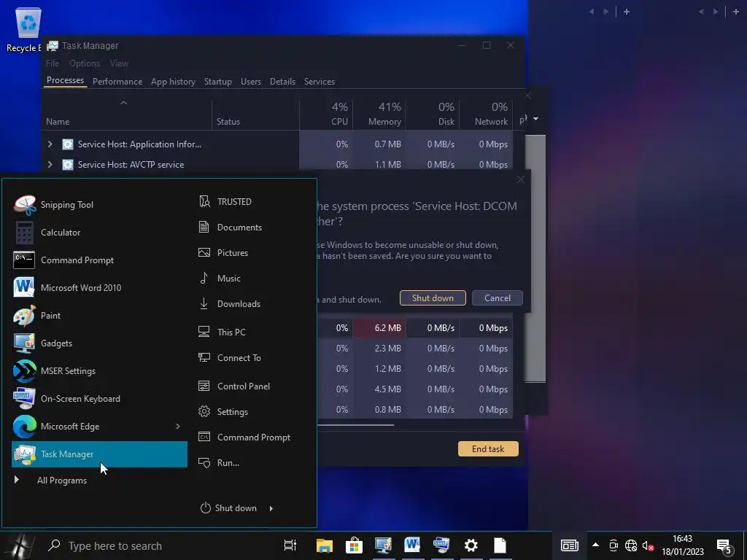Sort by Network column header

coord(486,114)
